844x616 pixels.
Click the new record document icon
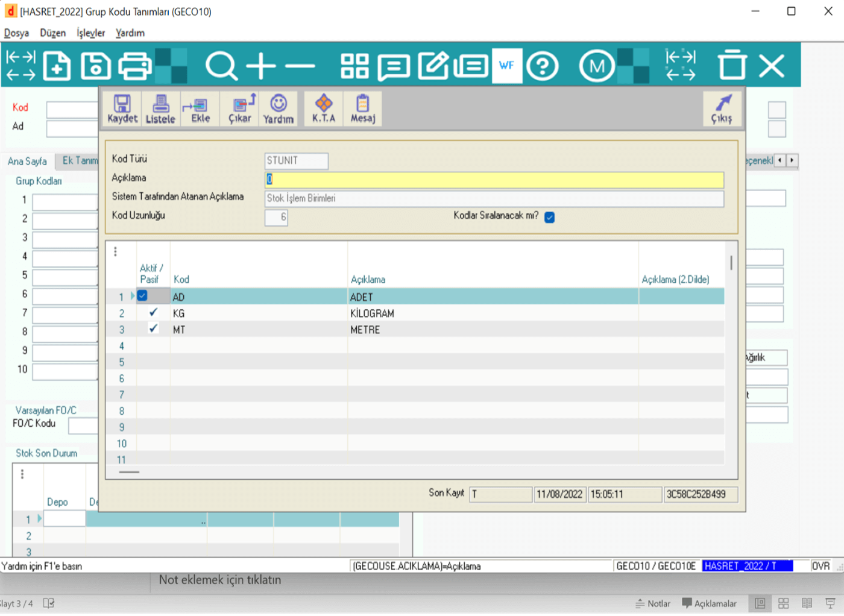(x=57, y=66)
